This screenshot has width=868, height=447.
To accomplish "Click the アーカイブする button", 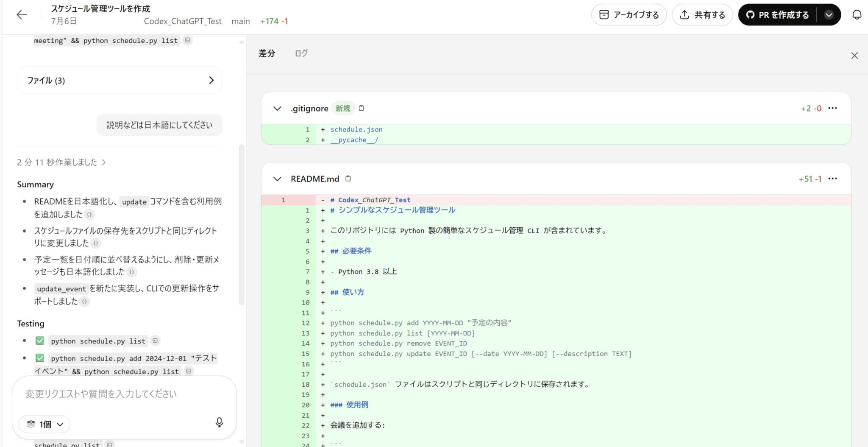I will point(629,15).
